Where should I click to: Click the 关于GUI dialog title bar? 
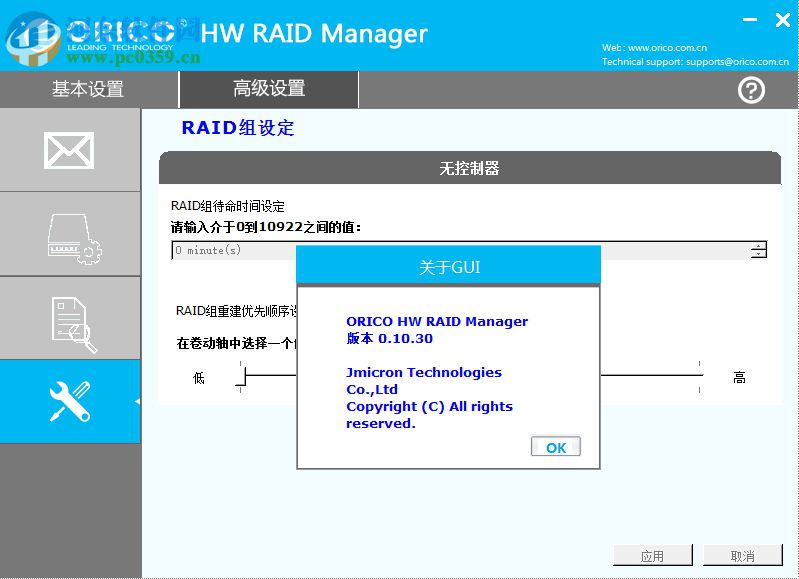[x=448, y=267]
